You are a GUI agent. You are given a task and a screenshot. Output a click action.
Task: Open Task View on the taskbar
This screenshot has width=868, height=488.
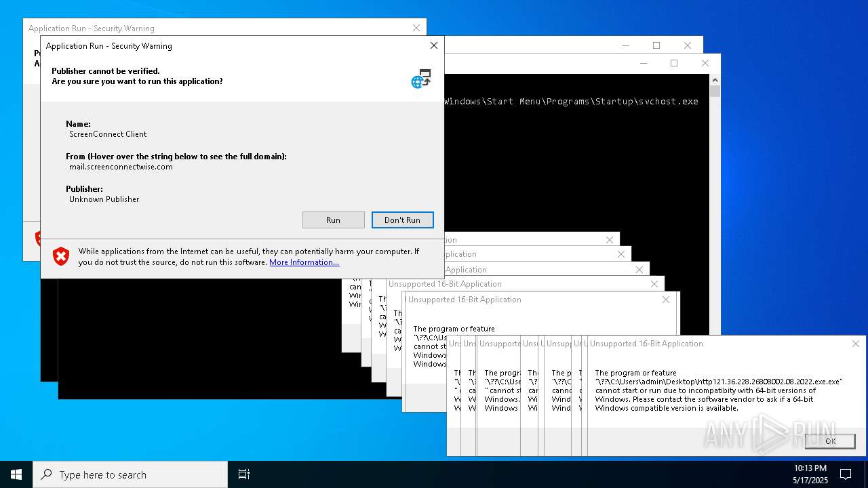(x=244, y=474)
